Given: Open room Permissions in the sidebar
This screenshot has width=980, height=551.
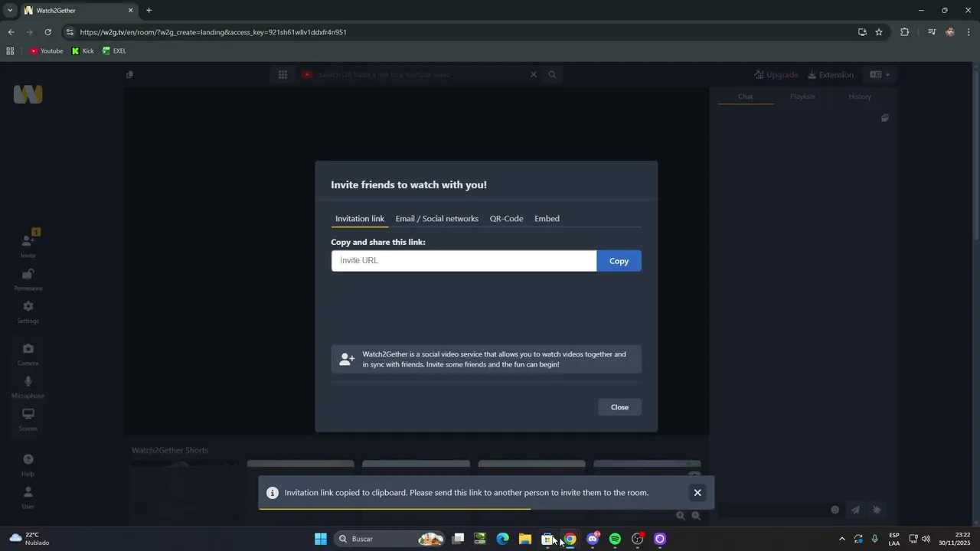Looking at the screenshot, I should (x=28, y=279).
